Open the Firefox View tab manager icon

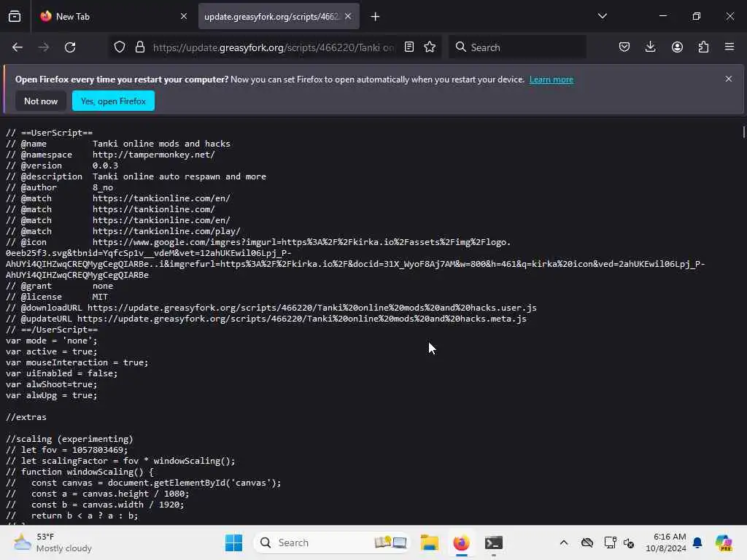tap(15, 17)
